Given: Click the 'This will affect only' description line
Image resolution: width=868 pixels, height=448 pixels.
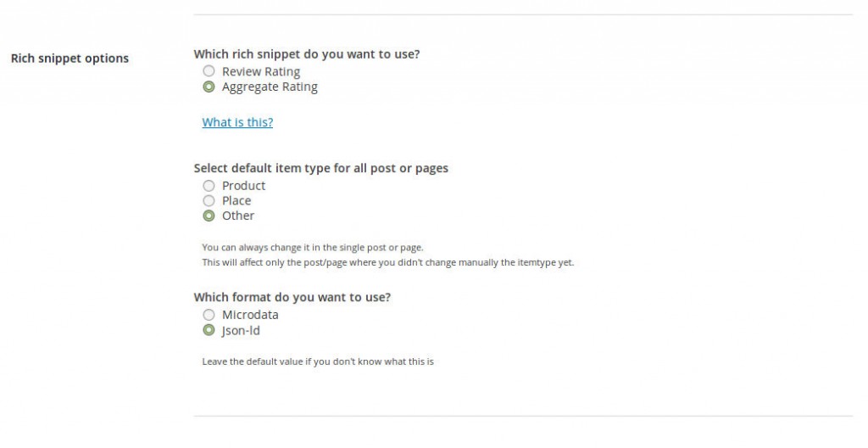Looking at the screenshot, I should (x=388, y=262).
